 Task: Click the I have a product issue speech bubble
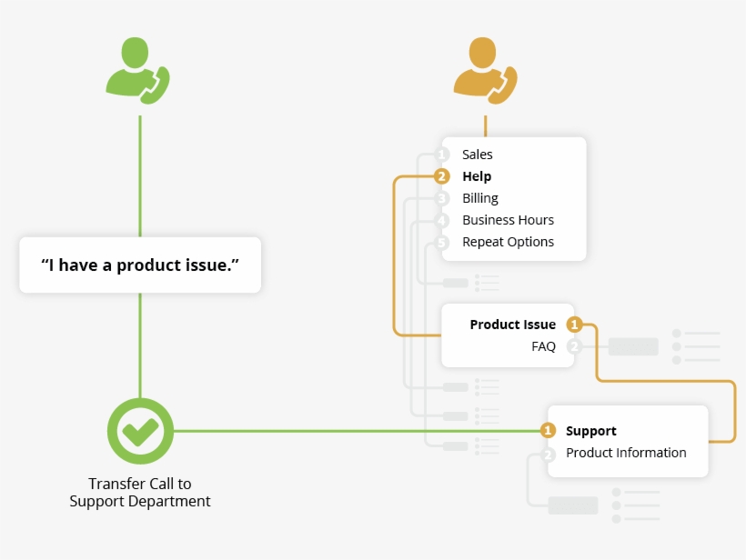pyautogui.click(x=140, y=265)
